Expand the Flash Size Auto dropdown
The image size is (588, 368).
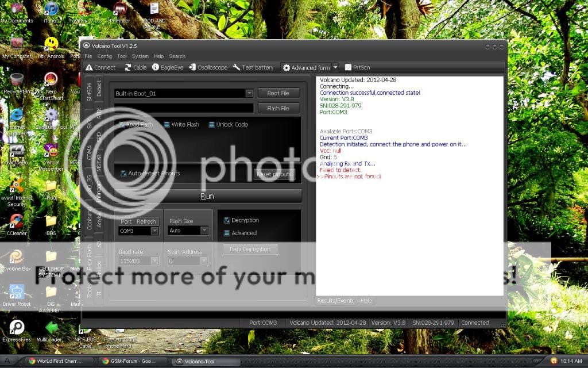204,231
